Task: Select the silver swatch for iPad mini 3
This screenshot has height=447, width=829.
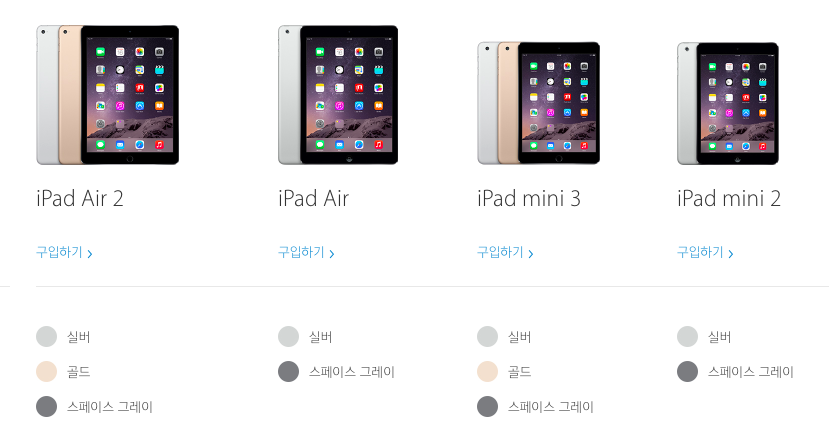Action: [x=487, y=336]
